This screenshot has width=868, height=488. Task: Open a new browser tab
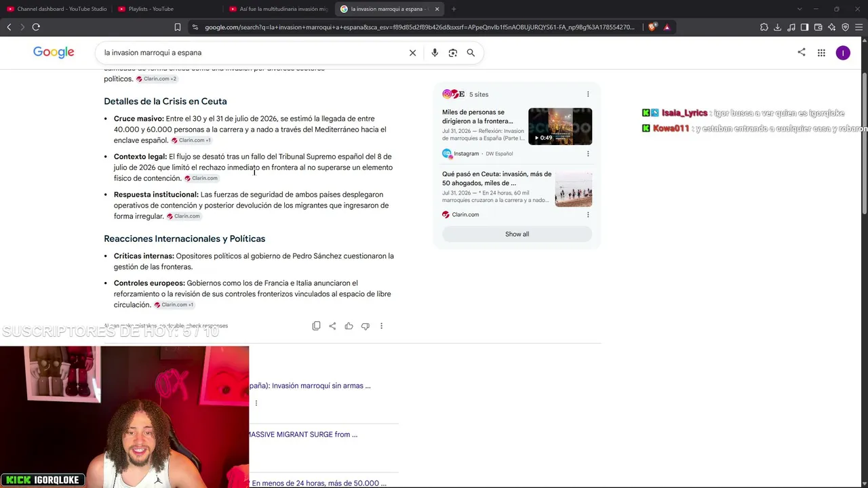click(454, 9)
